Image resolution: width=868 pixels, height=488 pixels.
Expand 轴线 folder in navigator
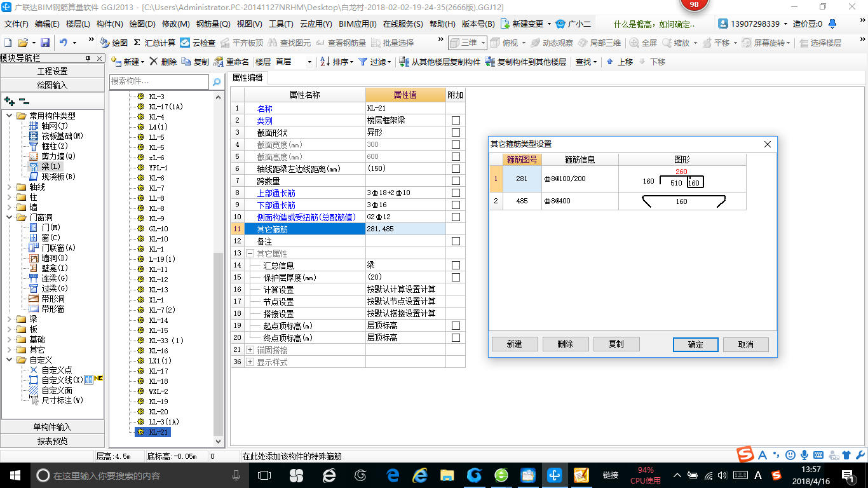point(10,187)
